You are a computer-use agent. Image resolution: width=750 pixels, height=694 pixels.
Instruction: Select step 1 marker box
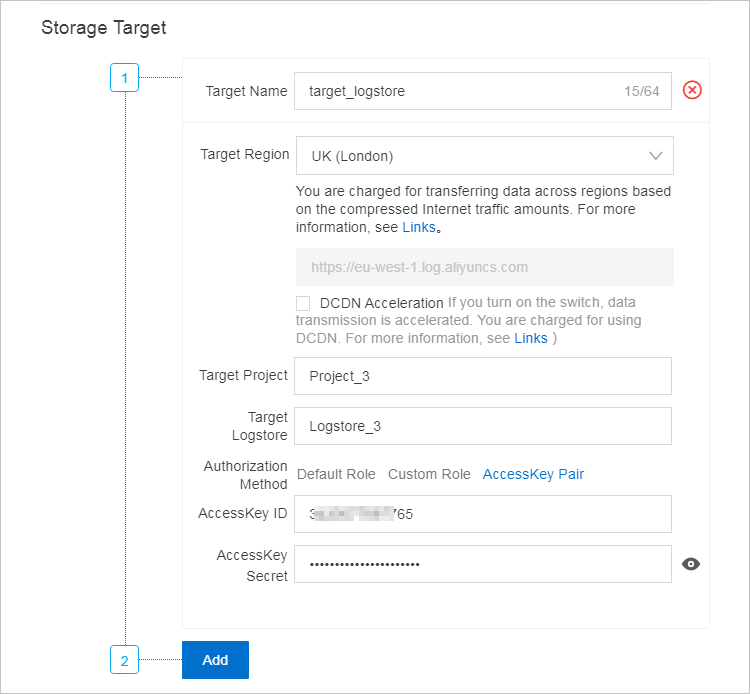124,77
